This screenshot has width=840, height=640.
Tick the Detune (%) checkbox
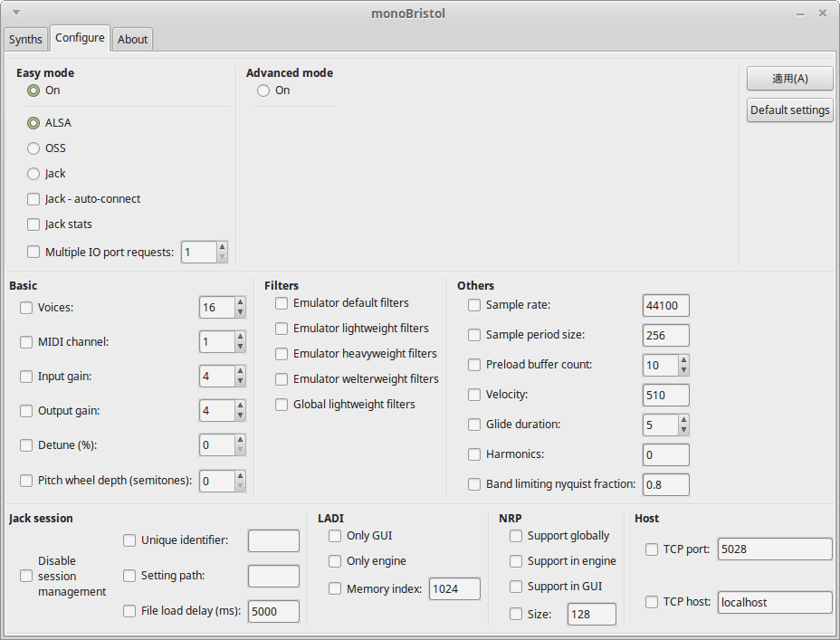point(26,445)
